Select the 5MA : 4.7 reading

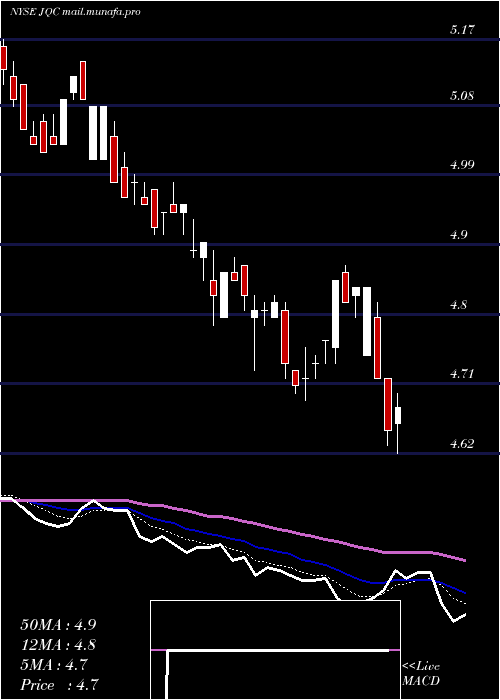click(x=54, y=665)
